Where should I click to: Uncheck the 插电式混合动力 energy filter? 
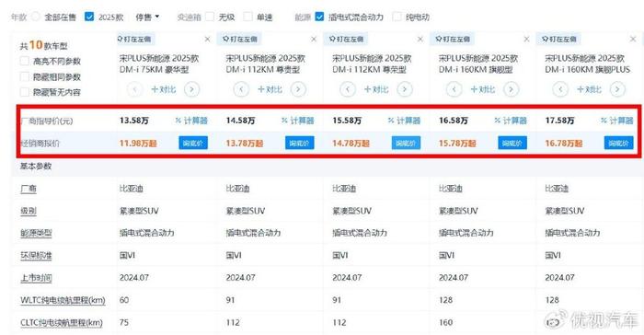point(319,17)
